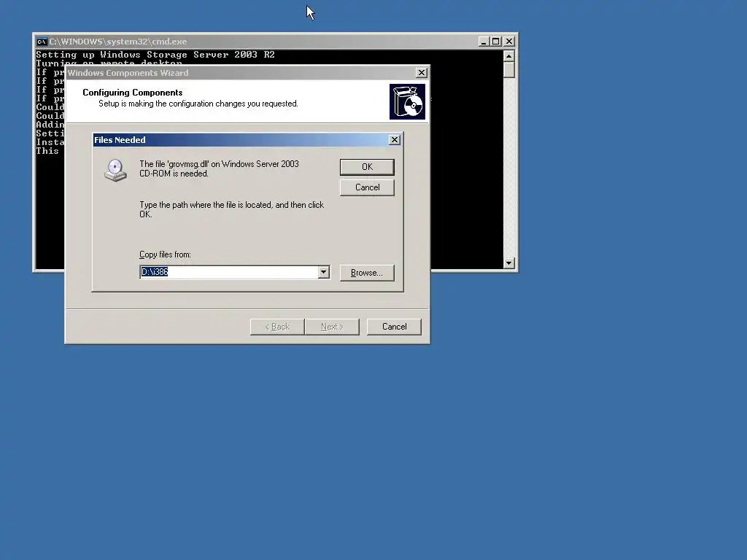747x560 pixels.
Task: Minimize the cmd.exe window
Action: tap(484, 42)
